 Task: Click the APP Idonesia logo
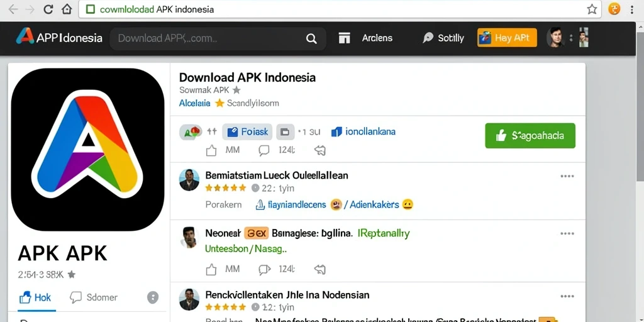58,38
